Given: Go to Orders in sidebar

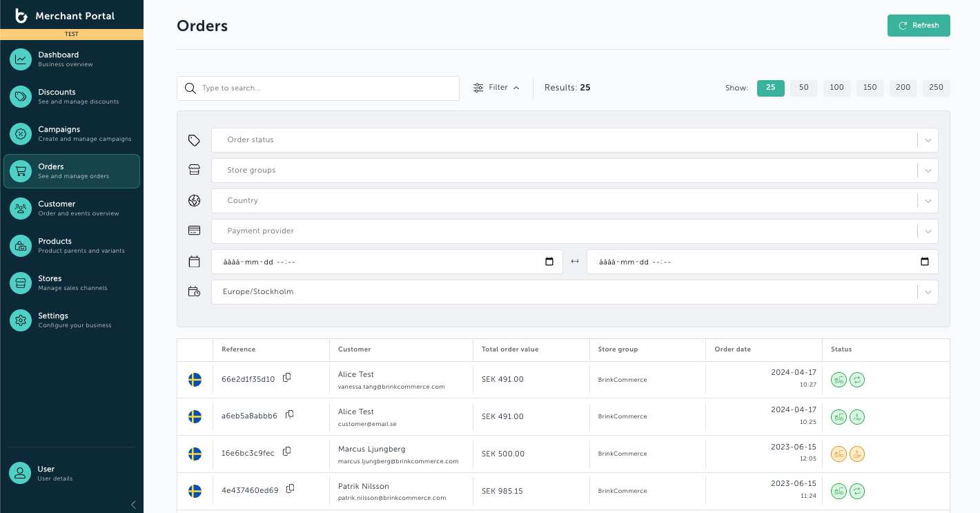Looking at the screenshot, I should [72, 171].
